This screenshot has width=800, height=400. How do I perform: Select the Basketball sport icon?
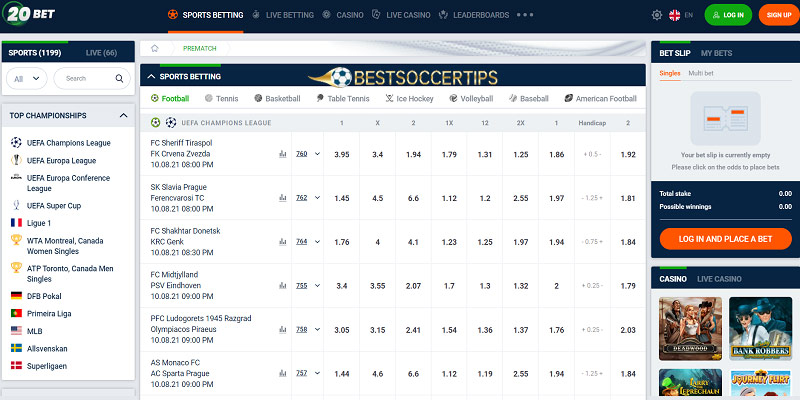258,98
